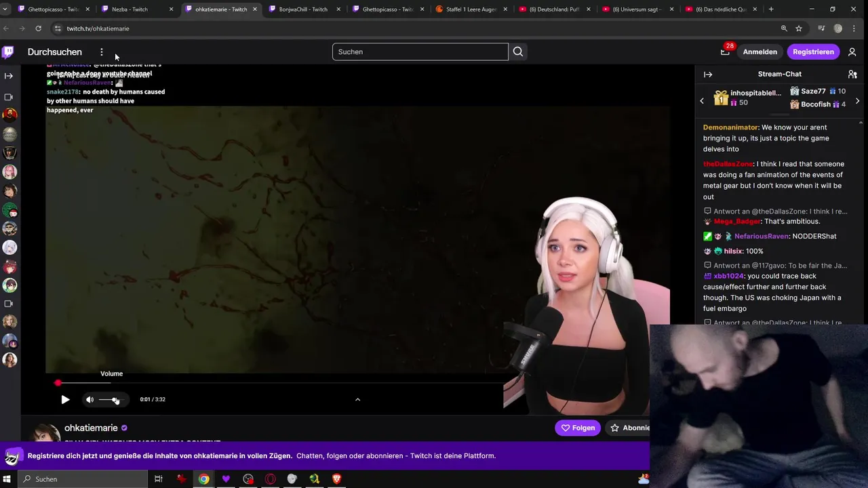Switch to the first Ghettopicasso Twitch tab
The image size is (868, 488).
coord(53,9)
